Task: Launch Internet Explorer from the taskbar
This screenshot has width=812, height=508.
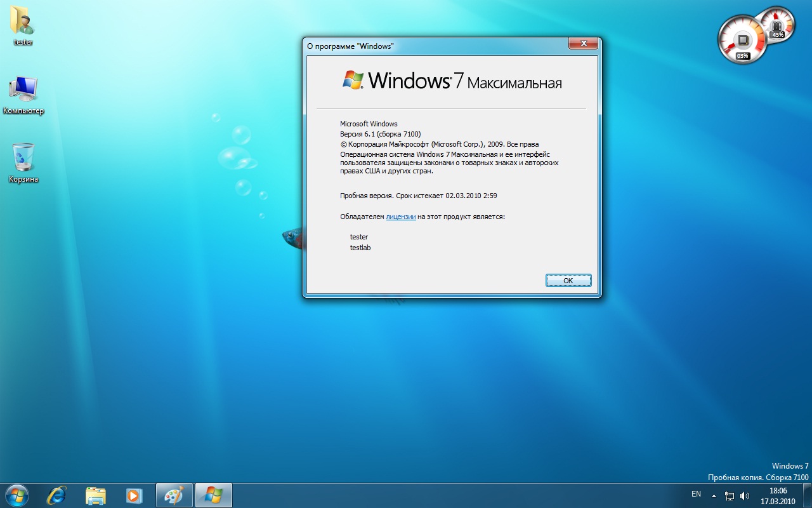Action: [x=56, y=495]
